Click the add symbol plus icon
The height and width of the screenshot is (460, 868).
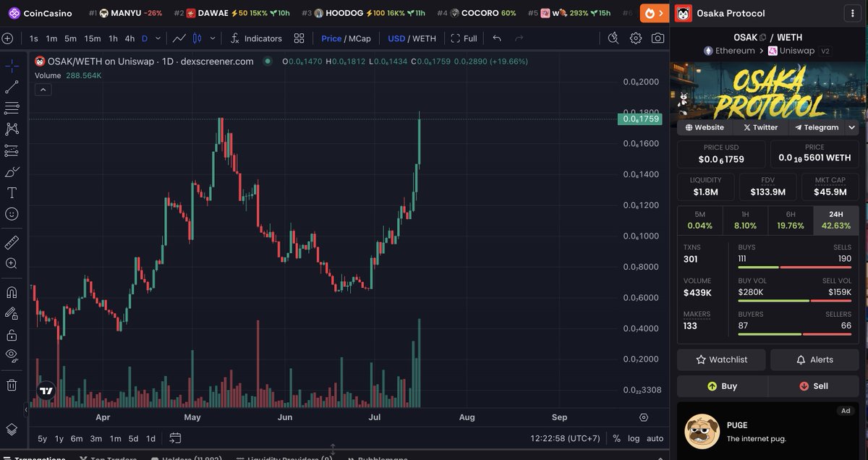pyautogui.click(x=7, y=38)
